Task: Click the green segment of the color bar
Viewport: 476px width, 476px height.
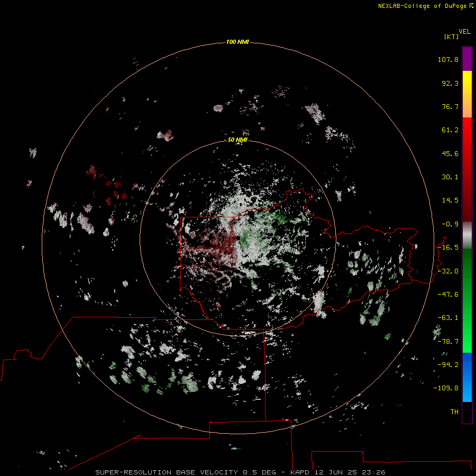Action: click(x=467, y=300)
